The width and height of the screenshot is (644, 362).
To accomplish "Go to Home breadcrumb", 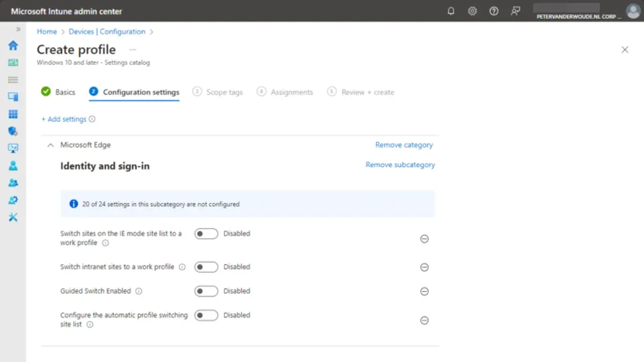I will [47, 32].
